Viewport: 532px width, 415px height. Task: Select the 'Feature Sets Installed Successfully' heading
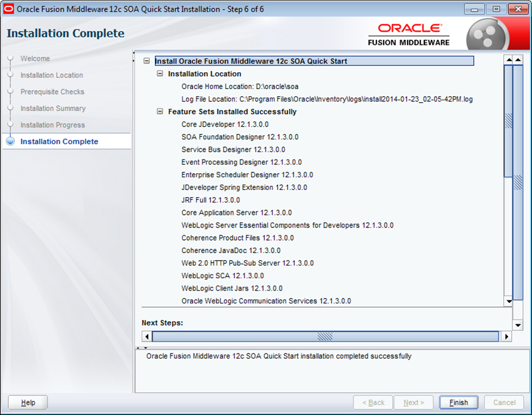click(x=233, y=112)
